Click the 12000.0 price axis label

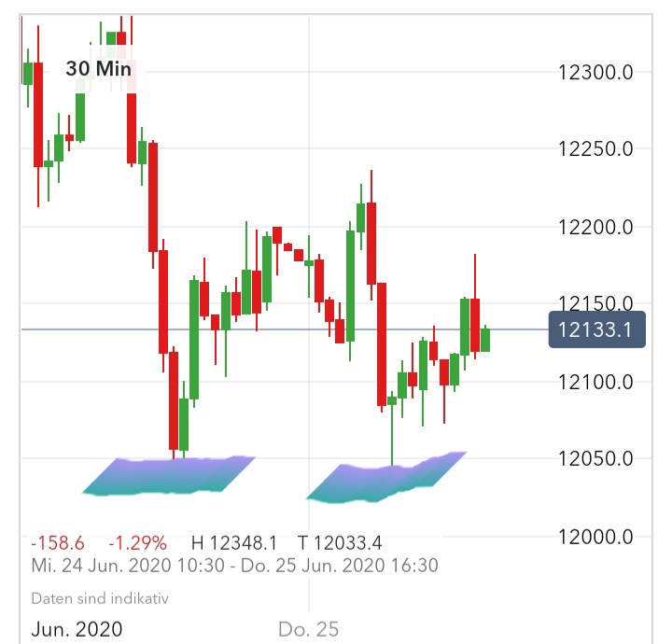595,537
